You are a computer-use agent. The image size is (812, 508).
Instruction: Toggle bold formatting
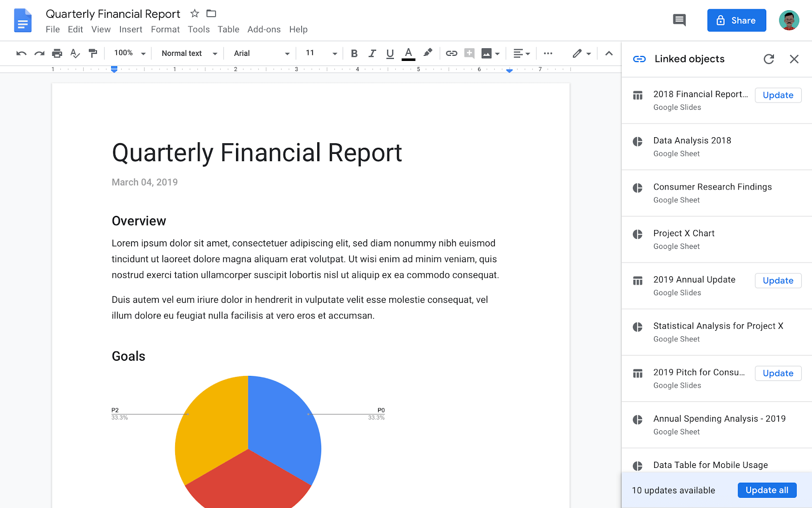pos(354,53)
